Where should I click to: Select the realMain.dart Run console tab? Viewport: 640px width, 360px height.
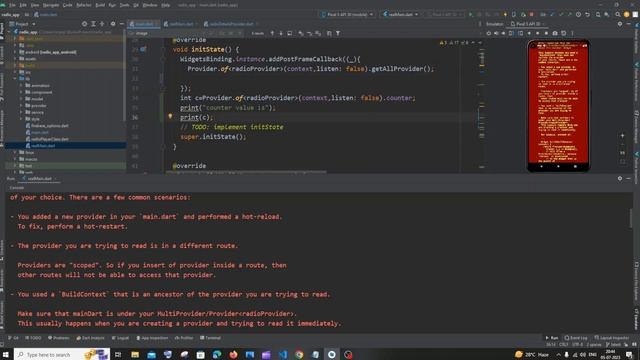point(39,179)
